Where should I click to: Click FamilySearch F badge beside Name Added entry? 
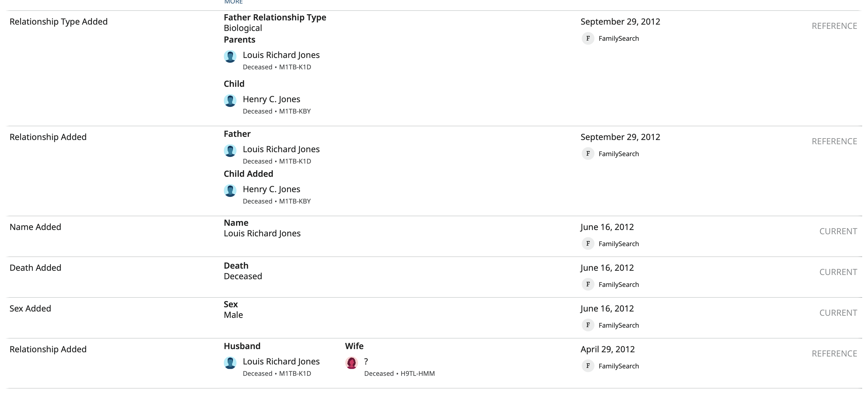click(x=588, y=243)
